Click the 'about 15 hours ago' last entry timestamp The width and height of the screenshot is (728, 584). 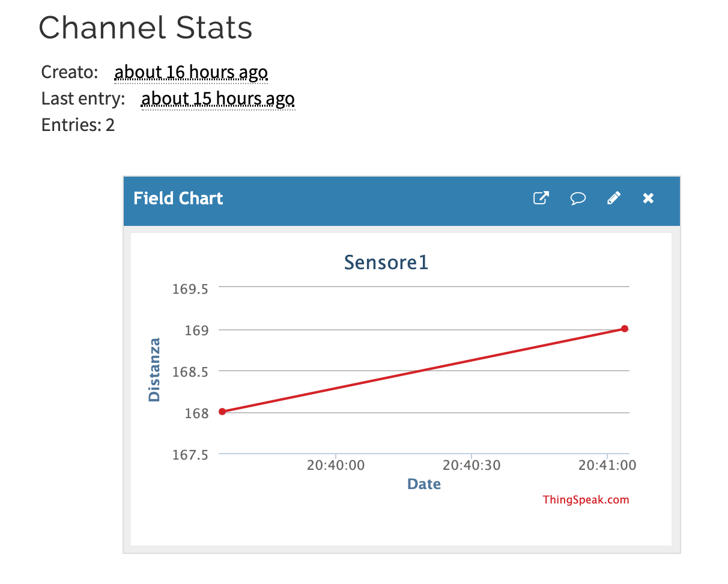coord(218,99)
